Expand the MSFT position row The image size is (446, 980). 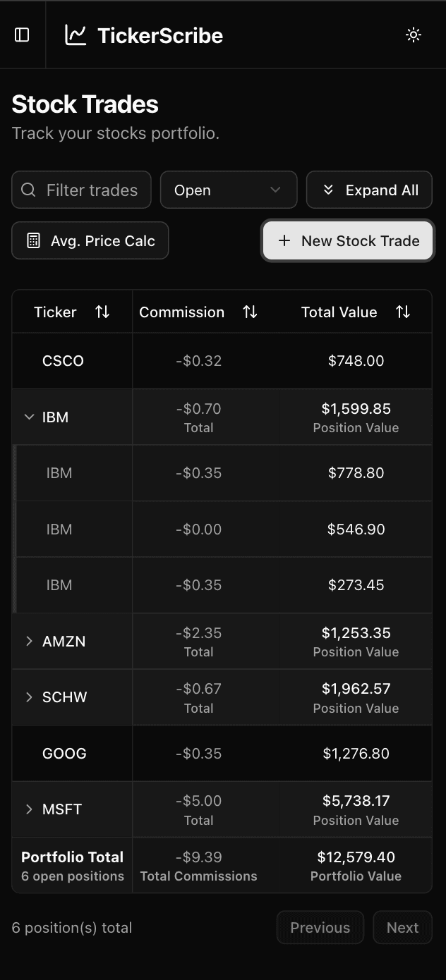point(29,809)
